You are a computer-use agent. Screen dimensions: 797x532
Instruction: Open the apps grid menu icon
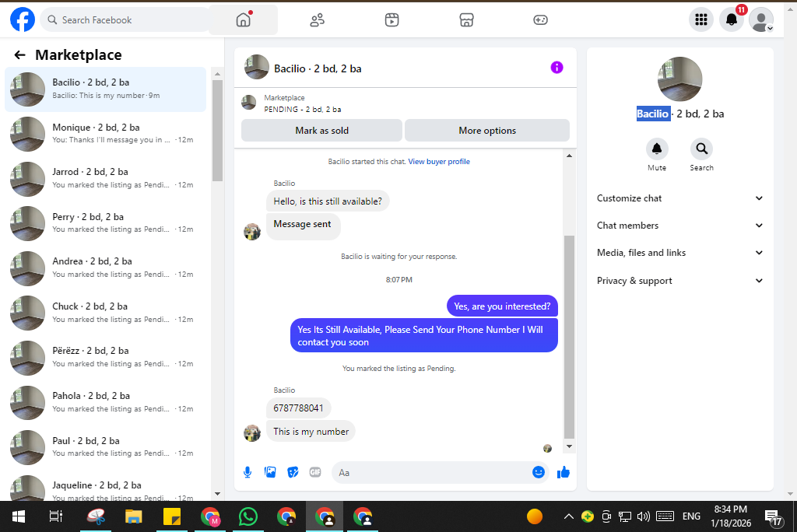click(701, 19)
